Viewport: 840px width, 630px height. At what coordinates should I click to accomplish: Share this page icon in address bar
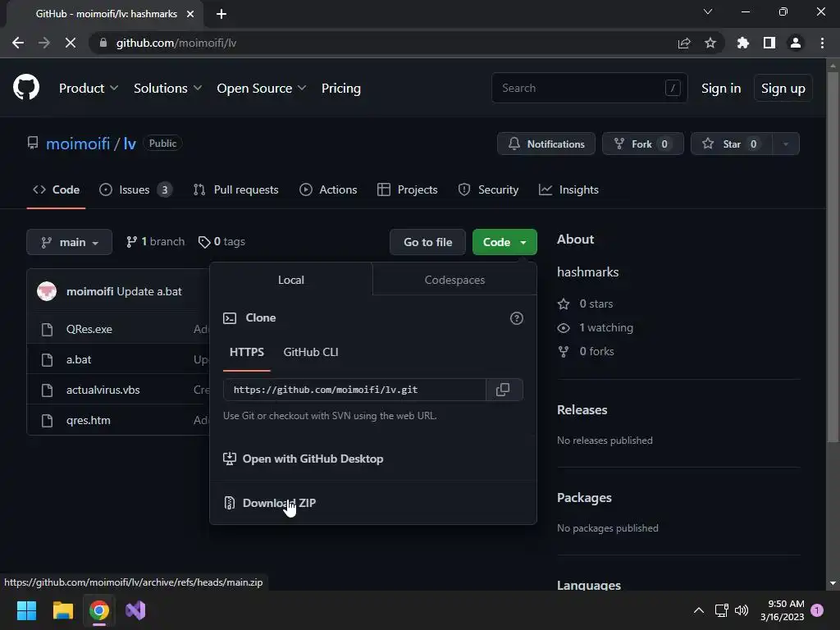coord(684,43)
